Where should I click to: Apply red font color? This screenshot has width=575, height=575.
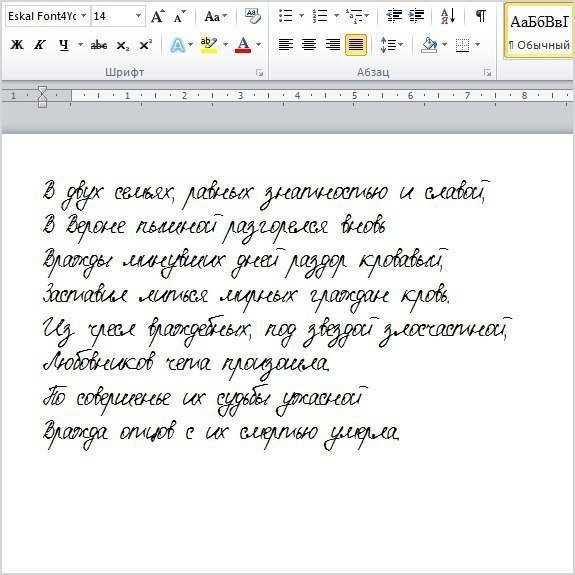tap(243, 45)
